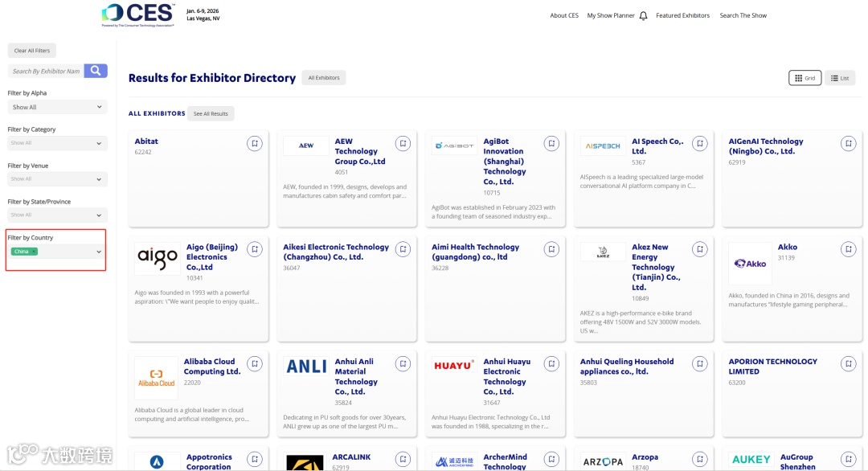This screenshot has height=471, width=868.
Task: Click the Akko logo thumbnail
Action: point(750,264)
